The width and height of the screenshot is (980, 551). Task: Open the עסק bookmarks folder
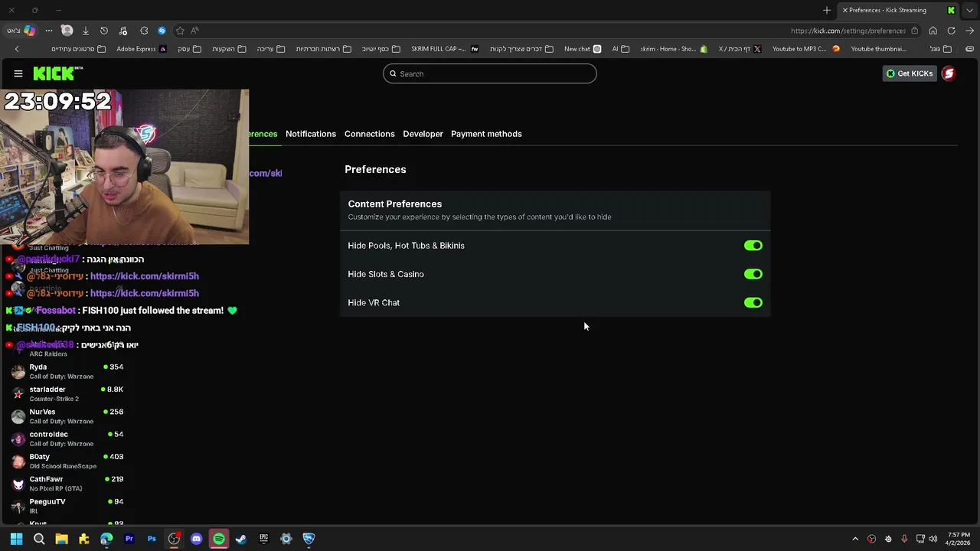(x=189, y=49)
